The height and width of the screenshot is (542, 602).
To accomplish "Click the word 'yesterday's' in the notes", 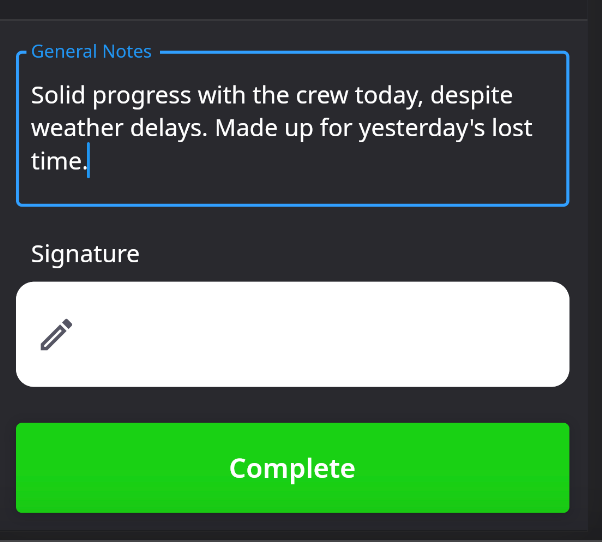I will tap(422, 129).
